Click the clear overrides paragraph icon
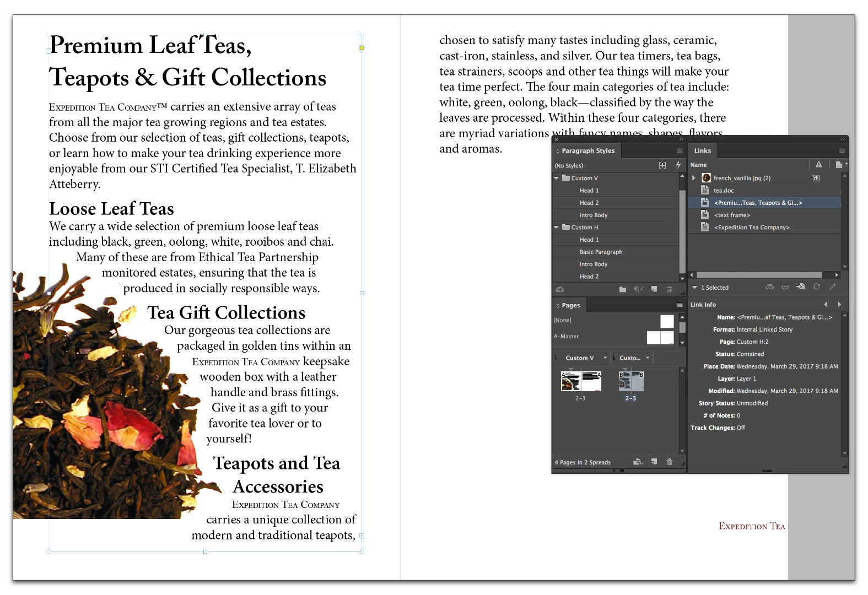Screen dimensions: 868x595 point(638,289)
